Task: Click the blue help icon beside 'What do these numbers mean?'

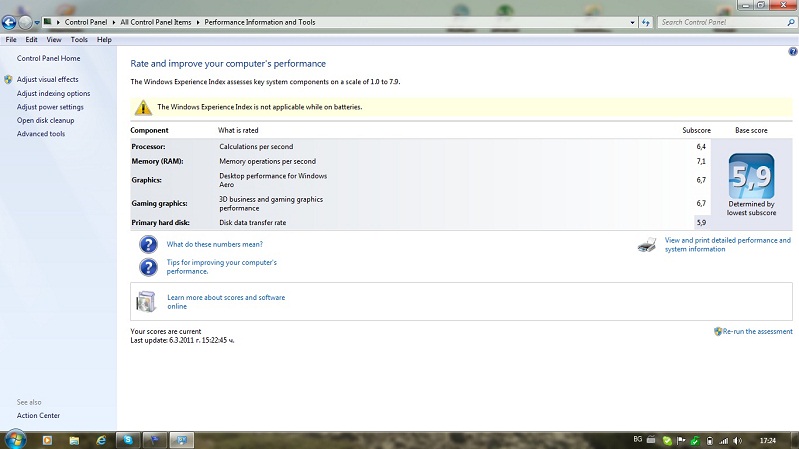Action: click(148, 244)
